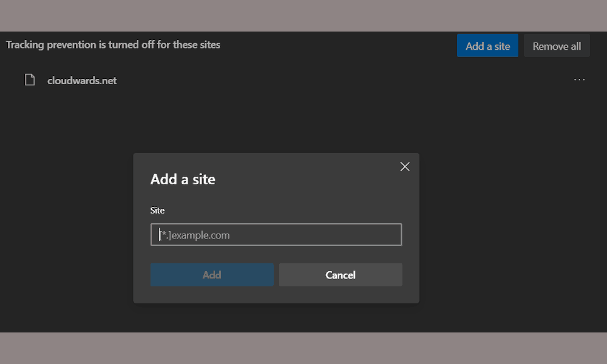
Task: Click the tracking prevention header text
Action: coord(113,44)
